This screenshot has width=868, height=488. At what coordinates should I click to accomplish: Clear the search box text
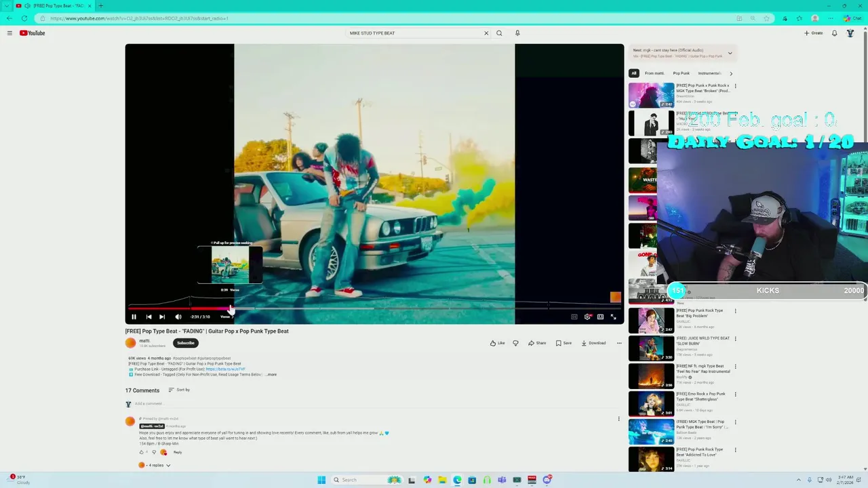486,33
